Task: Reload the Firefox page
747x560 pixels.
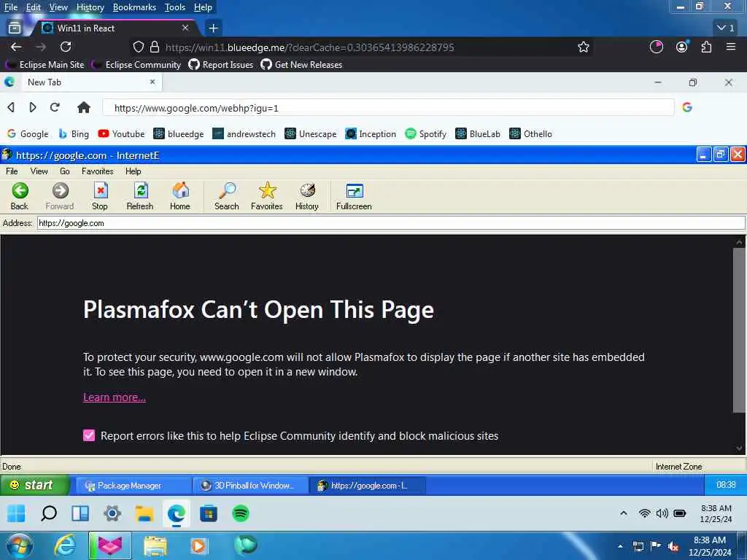Action: tap(66, 47)
